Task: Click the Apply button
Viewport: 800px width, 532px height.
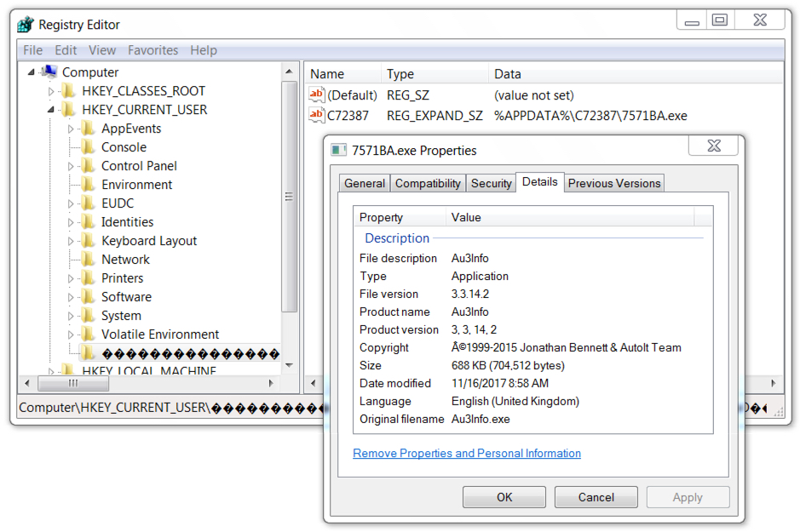Action: [688, 497]
